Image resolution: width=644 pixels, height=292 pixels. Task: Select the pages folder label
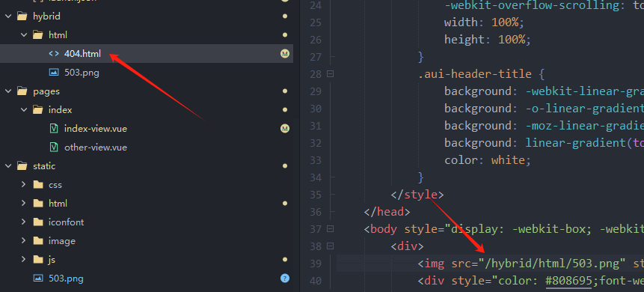(46, 91)
